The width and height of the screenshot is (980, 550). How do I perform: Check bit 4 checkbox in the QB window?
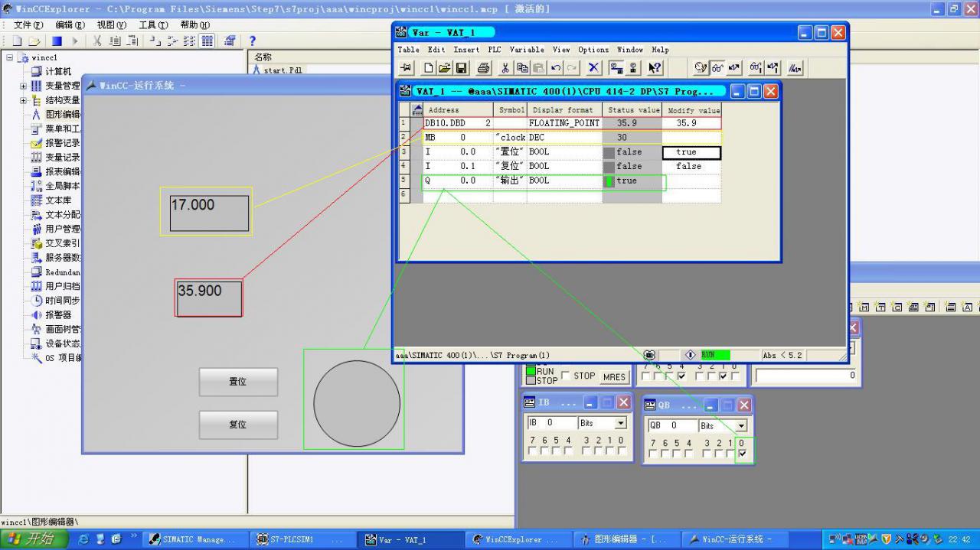click(689, 454)
